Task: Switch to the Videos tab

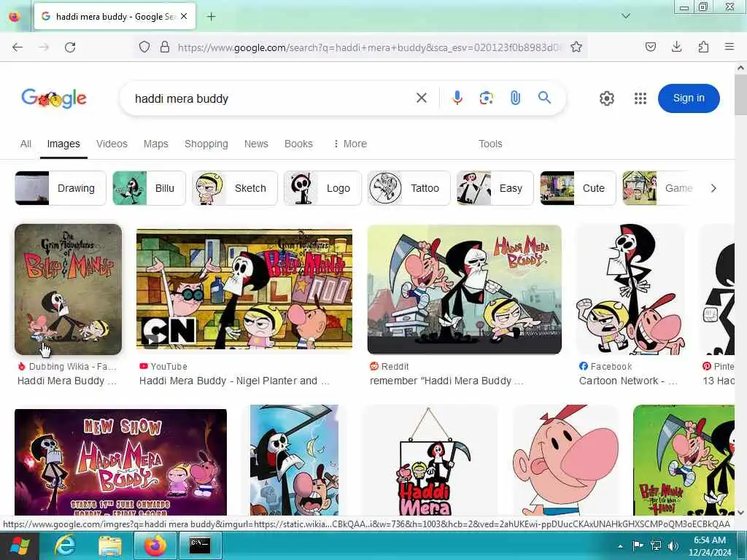Action: point(112,144)
